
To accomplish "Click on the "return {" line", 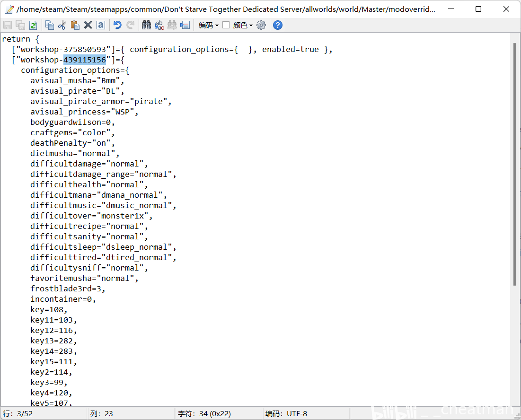I will pyautogui.click(x=21, y=39).
